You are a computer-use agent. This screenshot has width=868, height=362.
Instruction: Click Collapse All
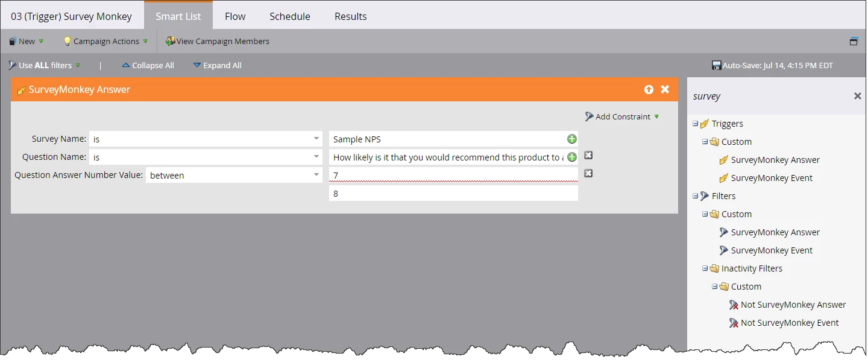point(148,65)
